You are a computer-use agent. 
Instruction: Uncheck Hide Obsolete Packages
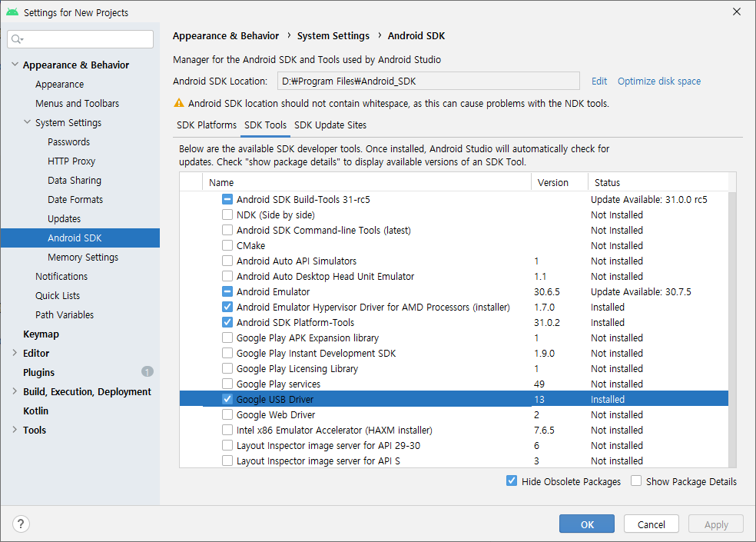[512, 481]
